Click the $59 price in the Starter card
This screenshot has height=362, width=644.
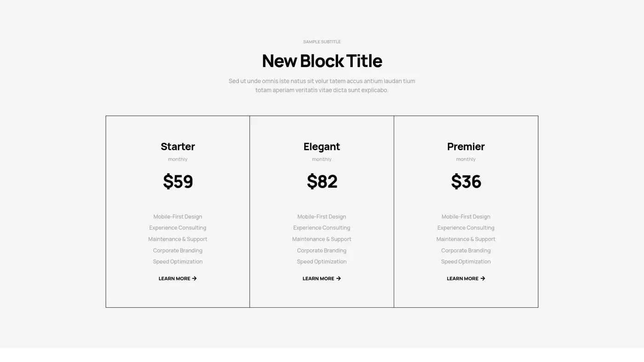point(178,181)
